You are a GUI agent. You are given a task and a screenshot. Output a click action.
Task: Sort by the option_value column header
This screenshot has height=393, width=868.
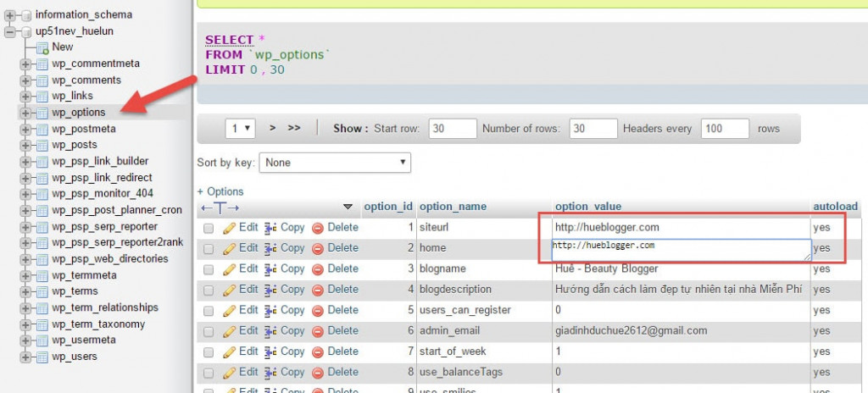click(588, 207)
